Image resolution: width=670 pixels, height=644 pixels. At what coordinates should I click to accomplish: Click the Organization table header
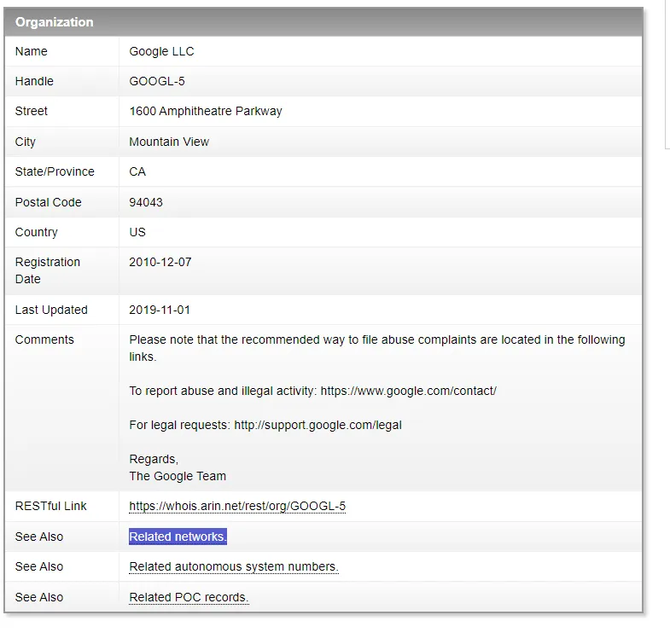tap(323, 22)
